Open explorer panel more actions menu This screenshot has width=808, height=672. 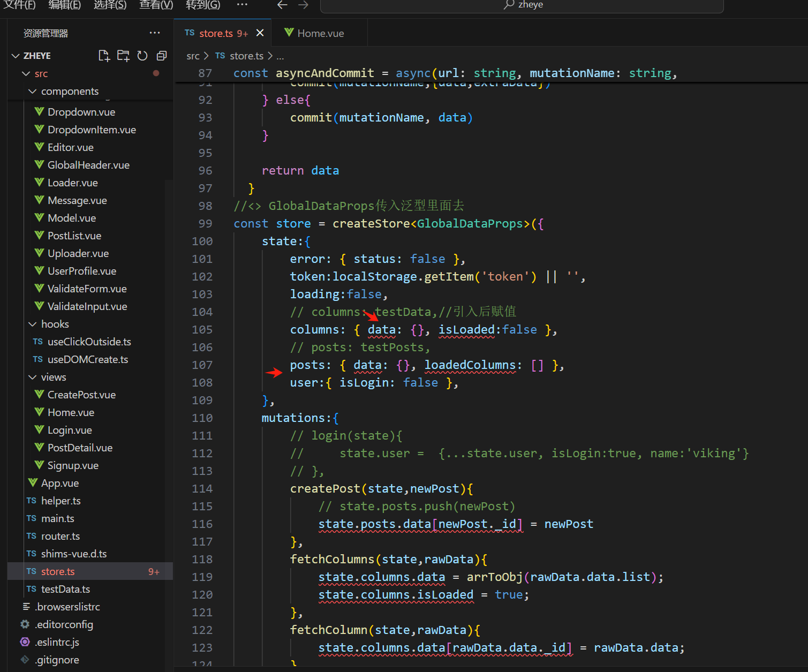coord(155,33)
